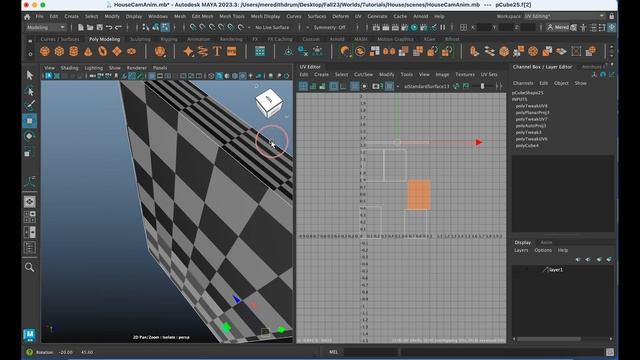
Task: Open the shelf options menu button
Action: tap(30, 54)
